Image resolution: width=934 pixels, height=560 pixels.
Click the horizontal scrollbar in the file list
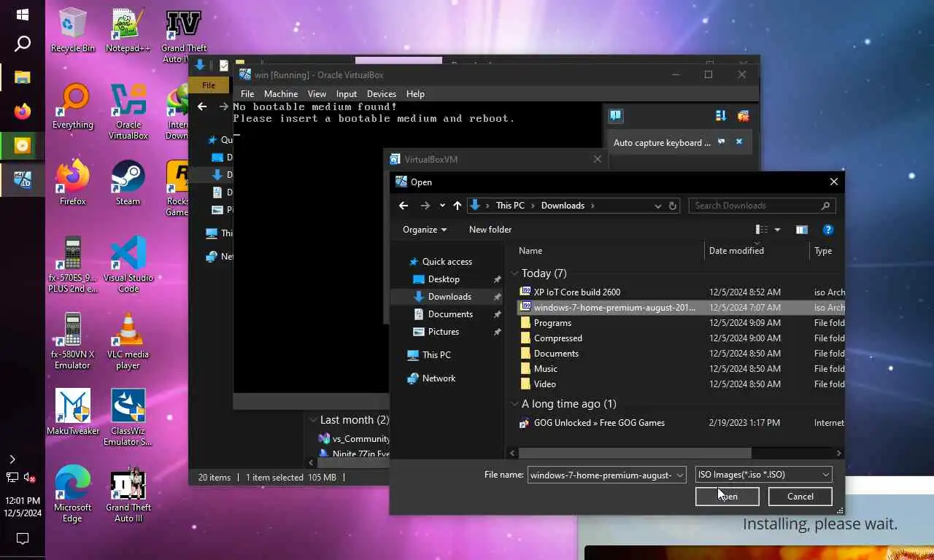(634, 453)
